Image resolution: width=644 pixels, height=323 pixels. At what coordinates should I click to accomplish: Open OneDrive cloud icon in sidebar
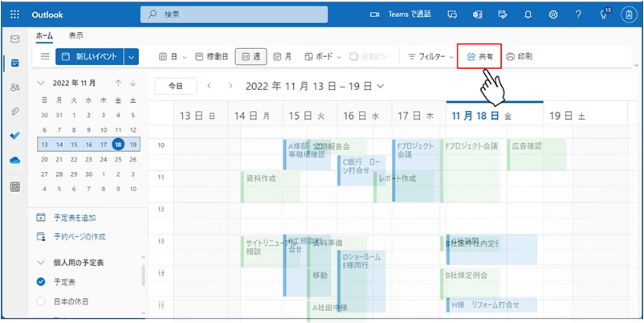click(14, 160)
